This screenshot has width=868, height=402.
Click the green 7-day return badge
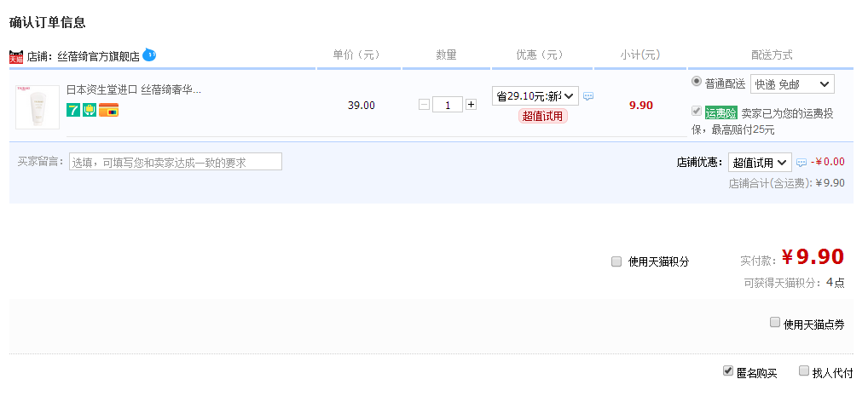point(73,110)
